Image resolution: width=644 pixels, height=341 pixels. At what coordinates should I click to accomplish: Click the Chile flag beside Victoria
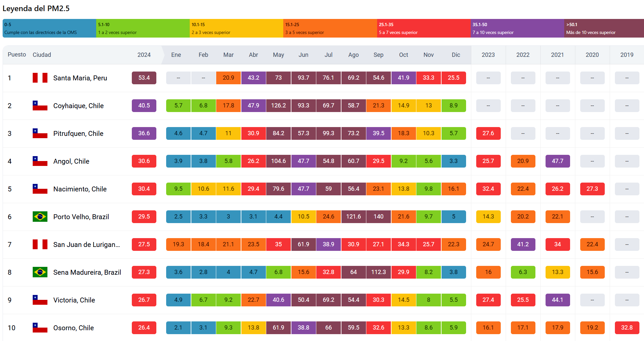point(40,300)
